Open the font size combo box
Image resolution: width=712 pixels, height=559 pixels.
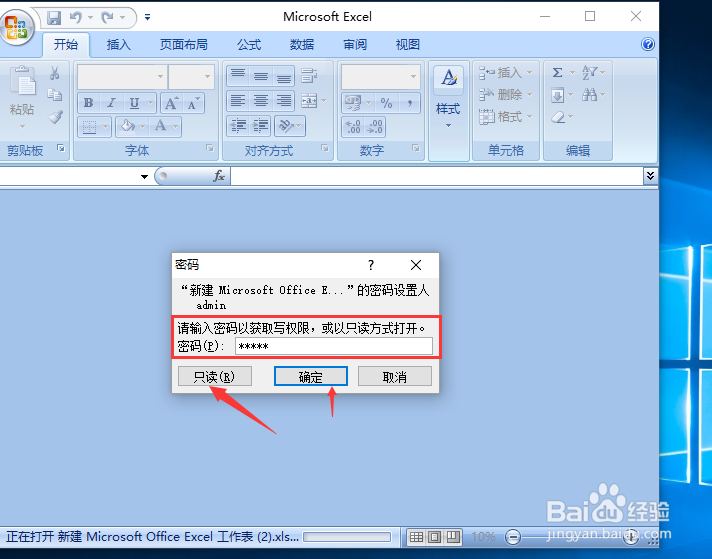(x=191, y=76)
